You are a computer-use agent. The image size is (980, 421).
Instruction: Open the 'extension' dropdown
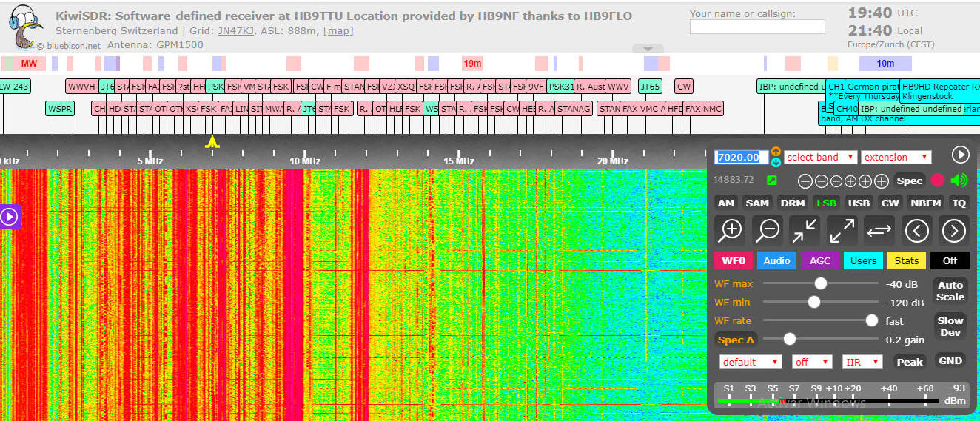pos(896,157)
